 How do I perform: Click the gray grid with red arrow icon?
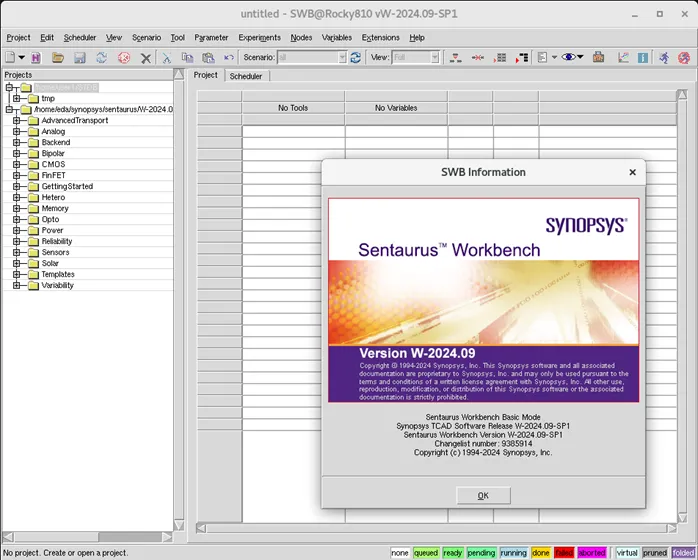499,57
